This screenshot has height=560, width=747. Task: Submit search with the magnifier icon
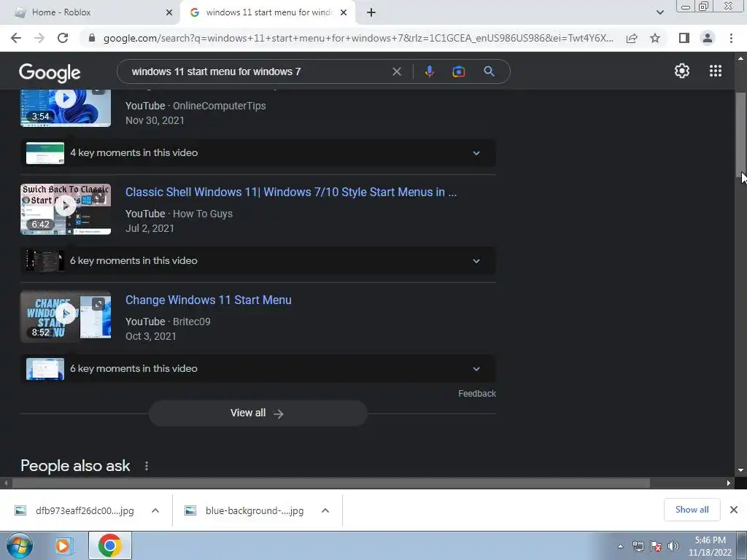(489, 71)
